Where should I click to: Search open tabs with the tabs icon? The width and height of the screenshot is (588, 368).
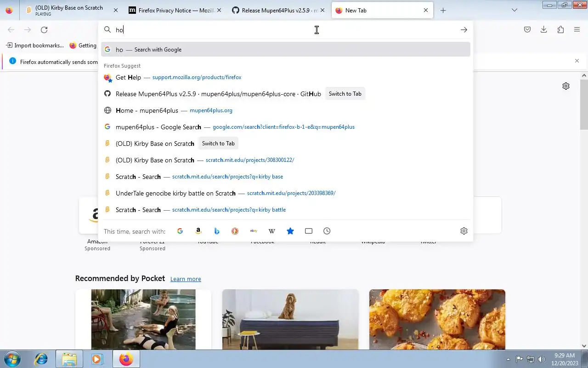click(309, 231)
